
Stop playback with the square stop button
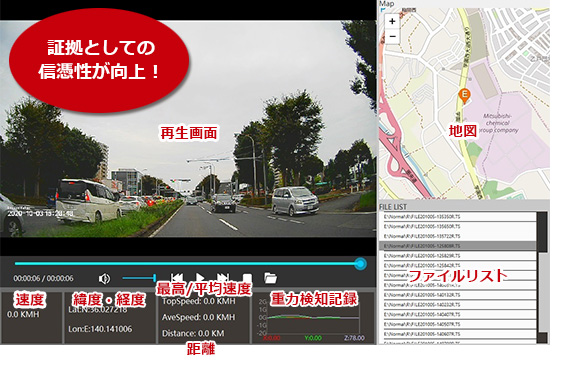[x=247, y=278]
